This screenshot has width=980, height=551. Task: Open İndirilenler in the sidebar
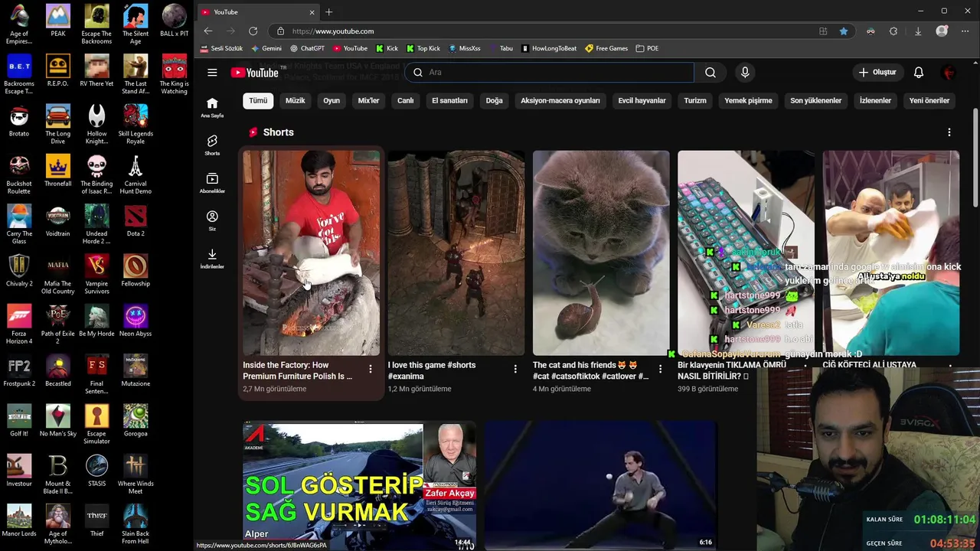tap(212, 259)
